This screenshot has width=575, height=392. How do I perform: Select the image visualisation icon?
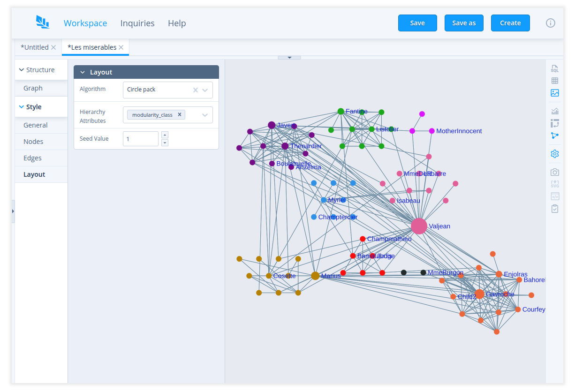pyautogui.click(x=555, y=93)
